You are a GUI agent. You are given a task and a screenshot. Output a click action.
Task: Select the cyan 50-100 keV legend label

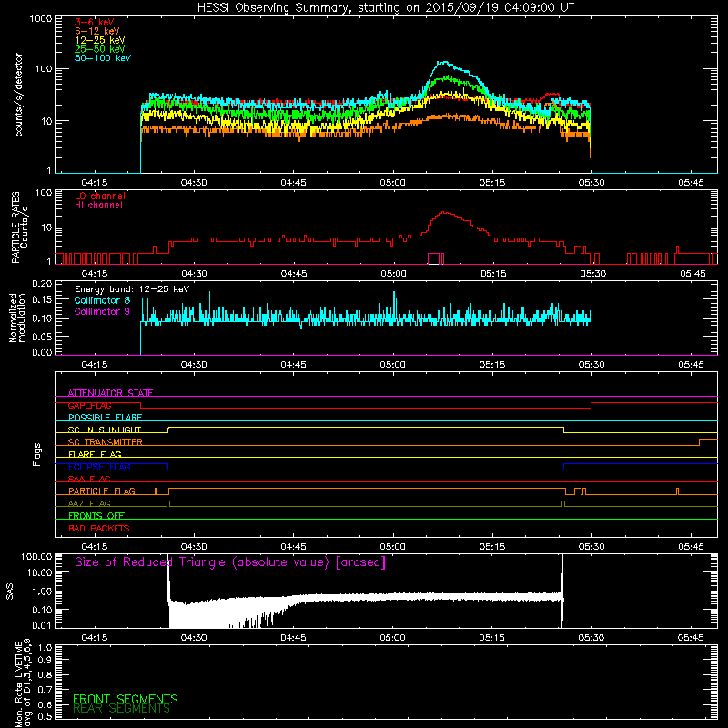click(103, 58)
